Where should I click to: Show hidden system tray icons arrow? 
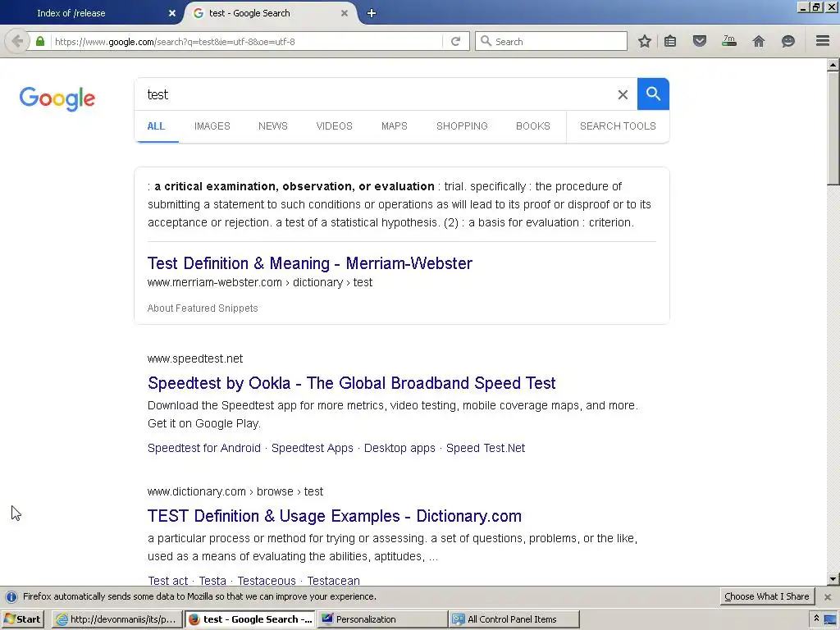(816, 619)
